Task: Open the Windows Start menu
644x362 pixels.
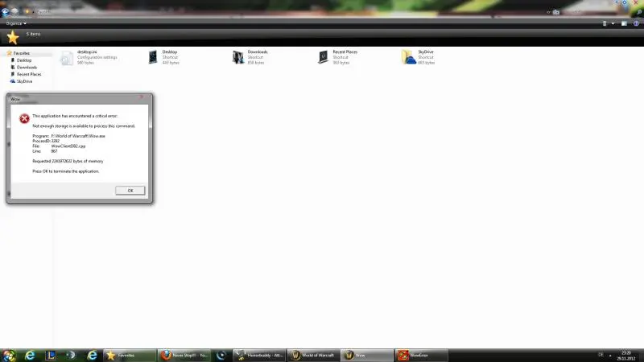Action: pos(9,355)
